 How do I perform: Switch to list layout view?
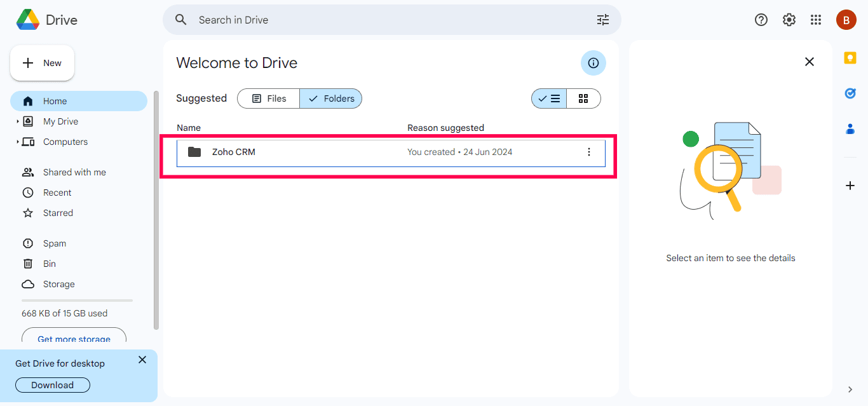pos(549,98)
